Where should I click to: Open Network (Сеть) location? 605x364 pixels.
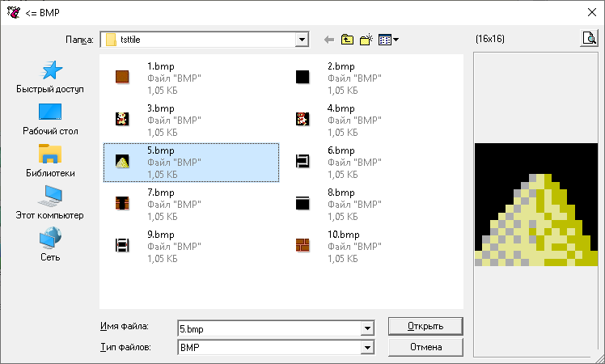coord(50,245)
